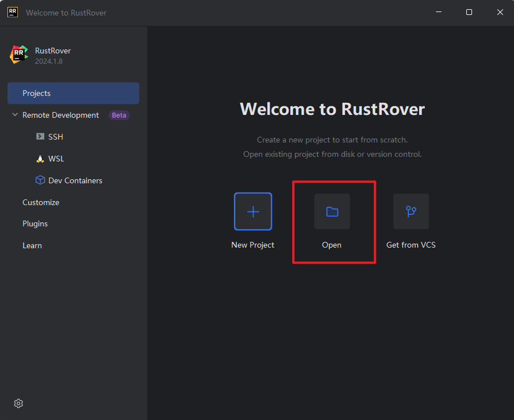514x420 pixels.
Task: Click the 2024.1.8 version text
Action: (49, 61)
